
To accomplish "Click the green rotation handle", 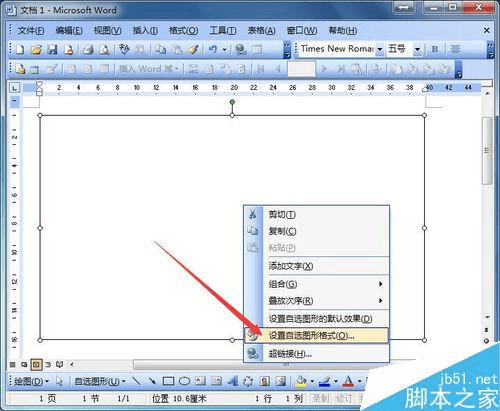I will (x=232, y=102).
